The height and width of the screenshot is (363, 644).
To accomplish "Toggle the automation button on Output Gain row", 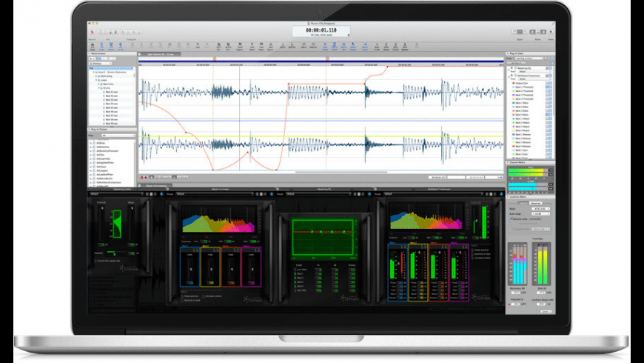I will pos(547,83).
